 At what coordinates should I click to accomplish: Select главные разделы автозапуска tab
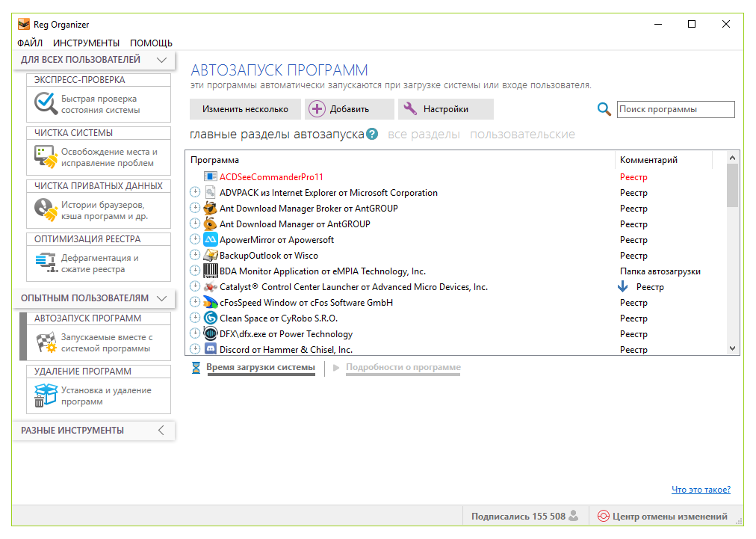pos(276,134)
